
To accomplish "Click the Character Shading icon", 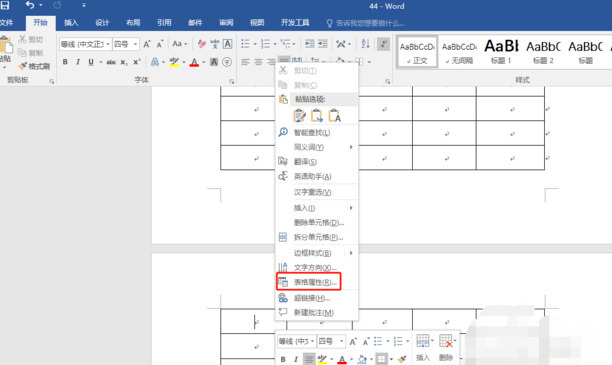I will pos(214,62).
